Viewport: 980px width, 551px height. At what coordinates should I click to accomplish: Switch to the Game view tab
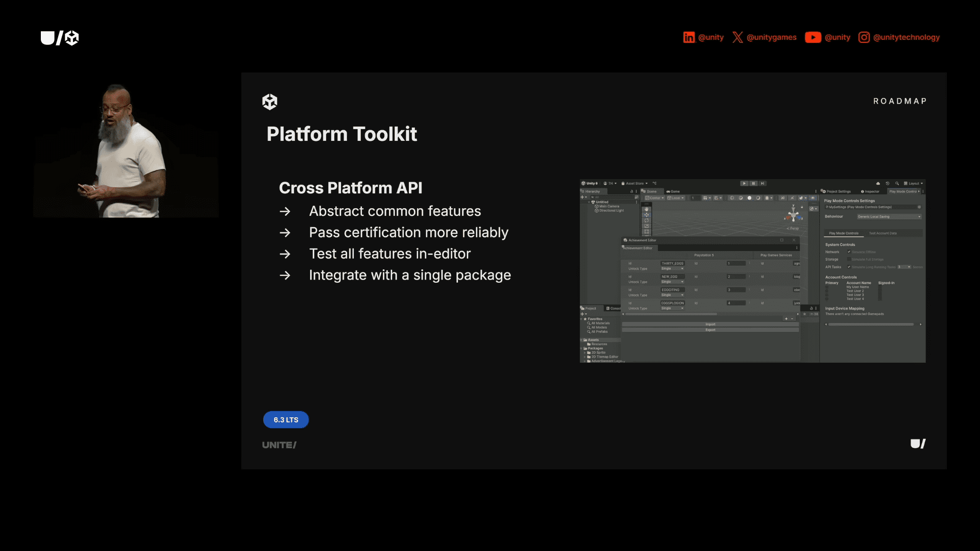point(674,191)
